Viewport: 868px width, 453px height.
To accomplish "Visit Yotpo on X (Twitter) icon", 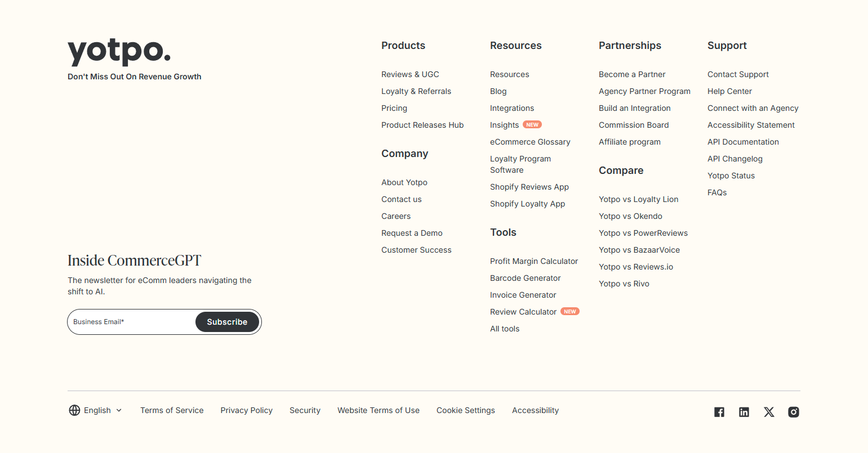I will pos(769,412).
